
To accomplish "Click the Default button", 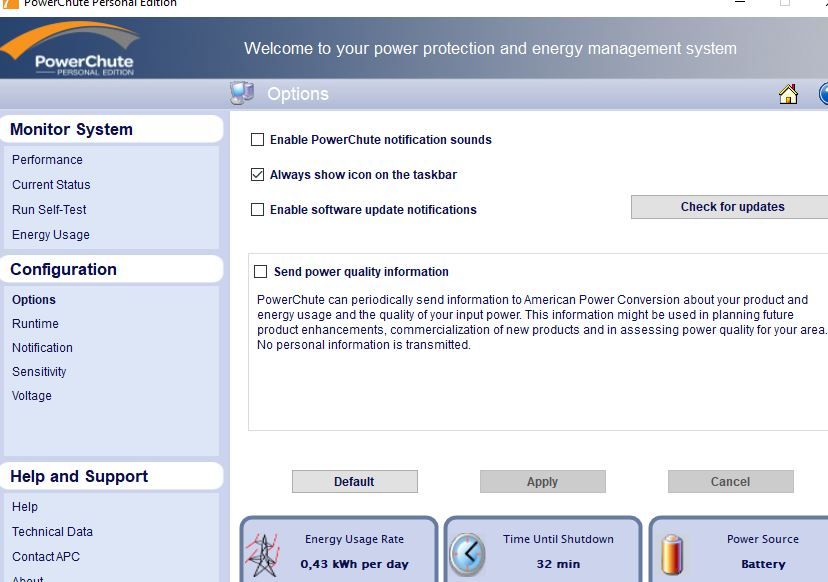I will (x=354, y=482).
